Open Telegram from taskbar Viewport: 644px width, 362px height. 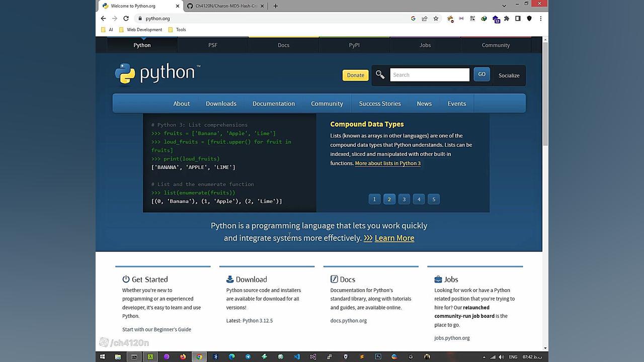[248, 356]
